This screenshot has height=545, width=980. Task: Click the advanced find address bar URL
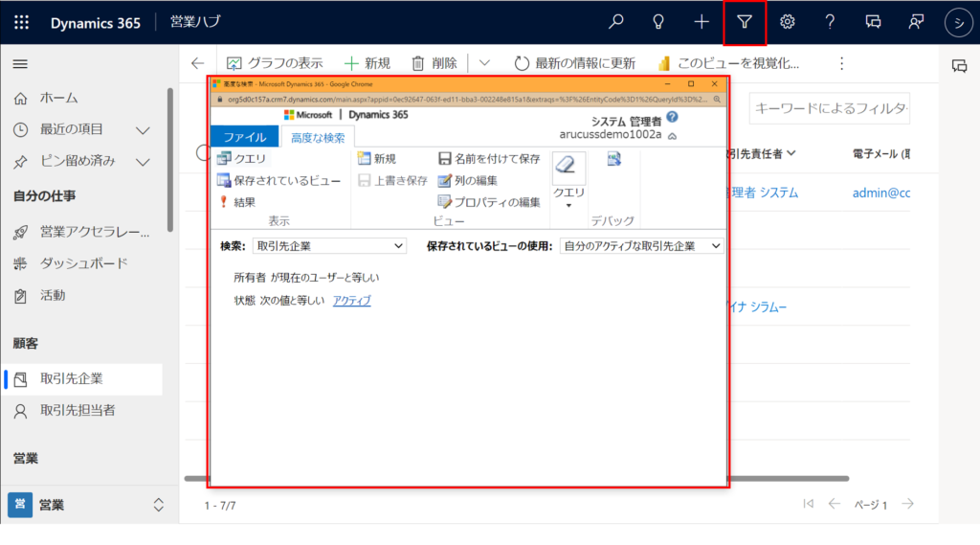pos(467,100)
